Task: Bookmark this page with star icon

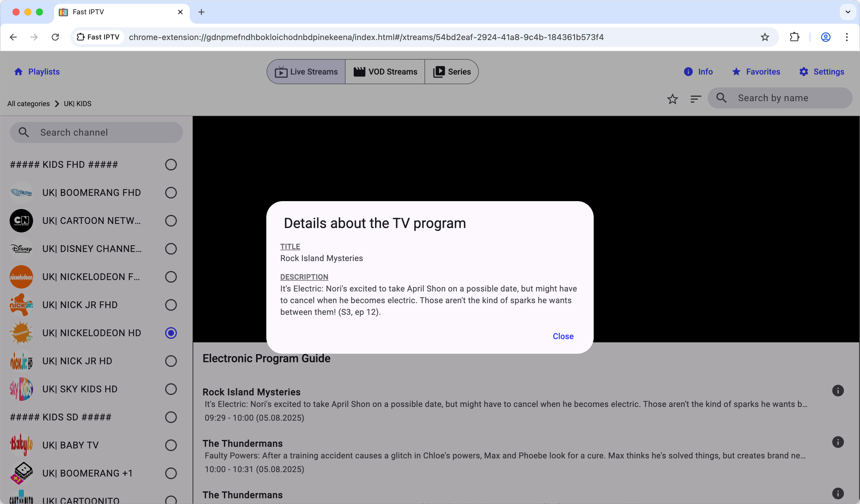Action: pyautogui.click(x=765, y=37)
